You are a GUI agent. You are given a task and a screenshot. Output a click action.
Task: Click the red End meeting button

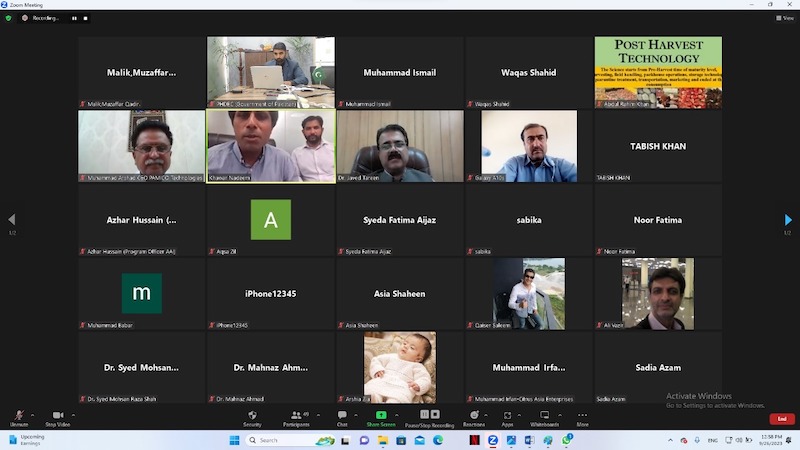(x=781, y=418)
